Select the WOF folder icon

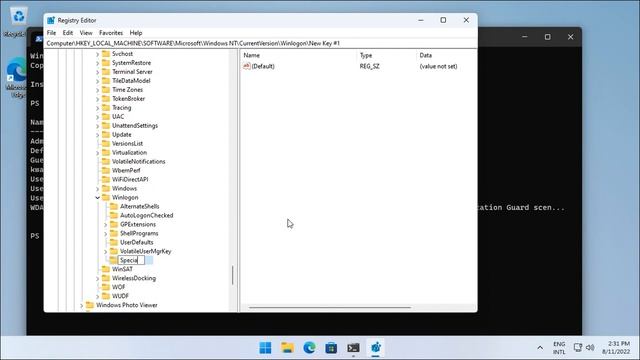(x=106, y=287)
